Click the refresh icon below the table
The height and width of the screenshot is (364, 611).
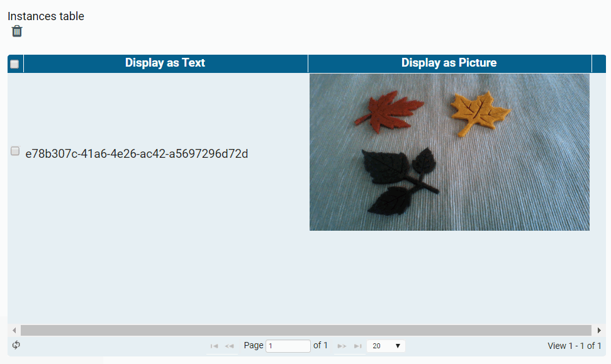(16, 345)
